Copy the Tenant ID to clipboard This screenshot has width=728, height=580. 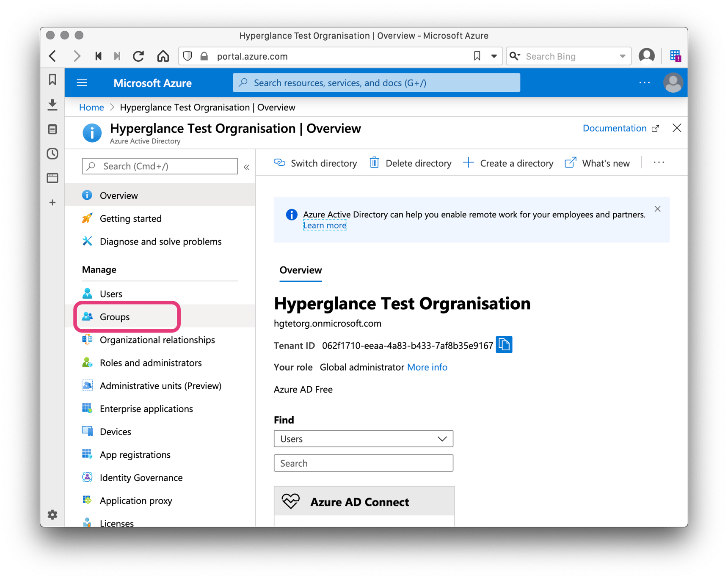click(504, 345)
